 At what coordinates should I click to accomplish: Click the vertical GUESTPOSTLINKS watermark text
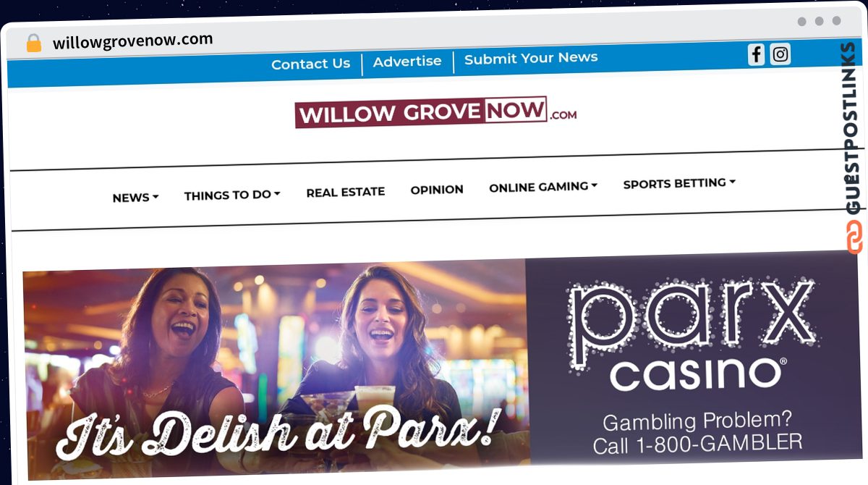(x=853, y=129)
